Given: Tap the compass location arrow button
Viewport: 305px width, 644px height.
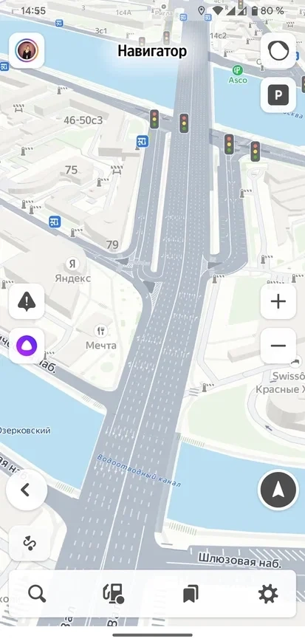Looking at the screenshot, I should (278, 490).
